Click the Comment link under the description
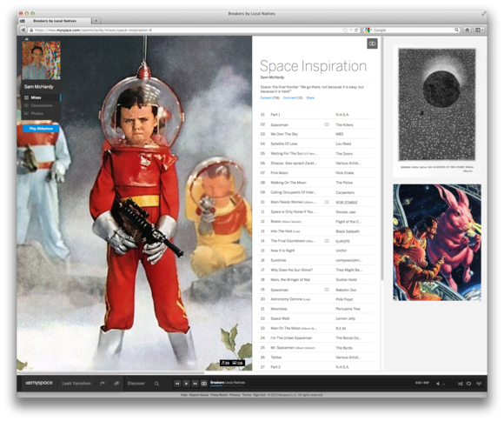 click(x=290, y=97)
